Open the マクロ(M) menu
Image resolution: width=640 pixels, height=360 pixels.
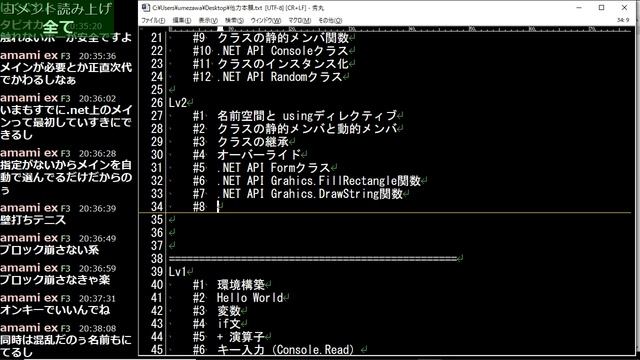(x=299, y=20)
